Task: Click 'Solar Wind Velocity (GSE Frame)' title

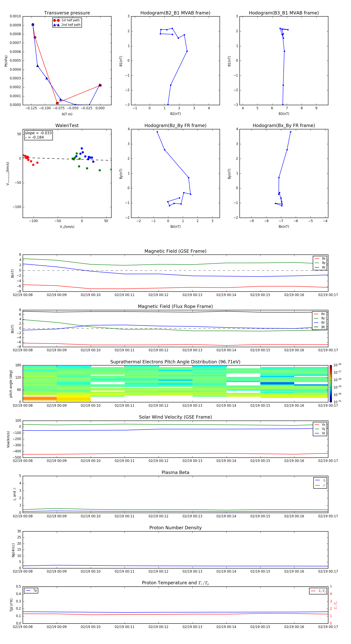Action: 175,417
